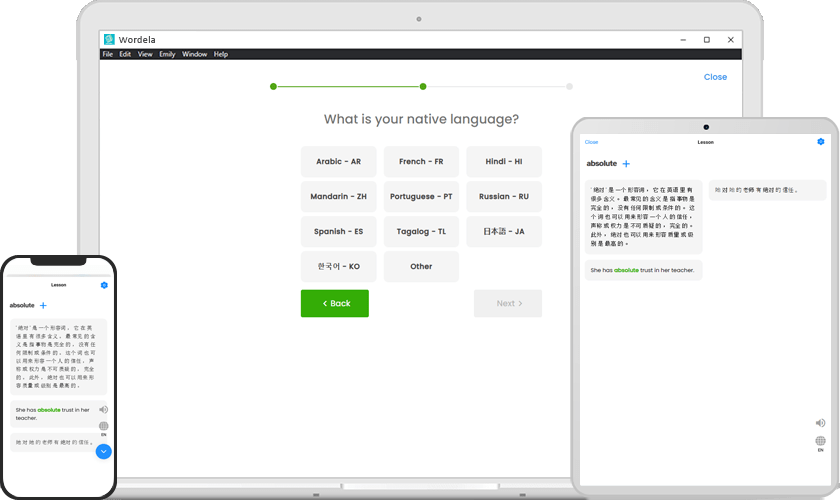Switch language with the phone globe icon
This screenshot has height=500, width=840.
[103, 426]
